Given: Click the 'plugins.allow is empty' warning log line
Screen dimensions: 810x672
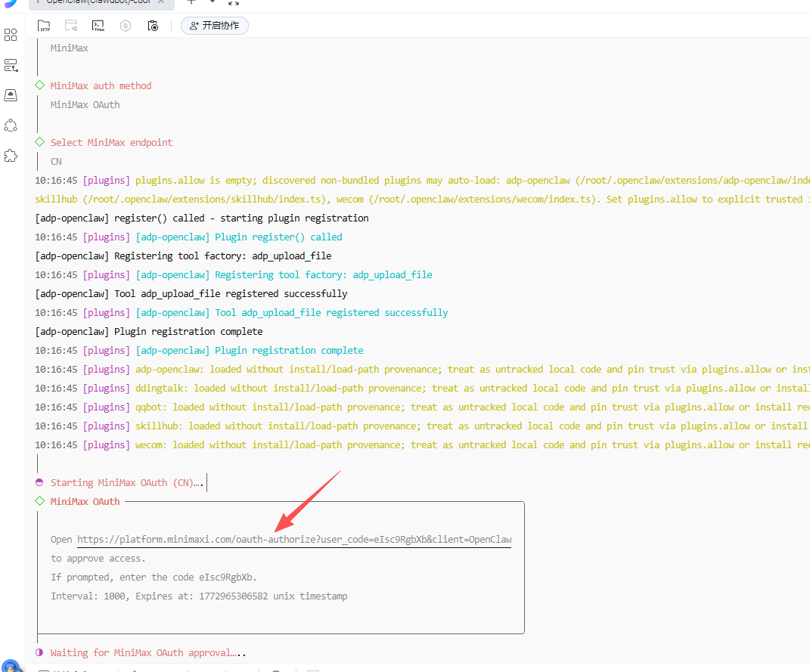Looking at the screenshot, I should pos(422,181).
